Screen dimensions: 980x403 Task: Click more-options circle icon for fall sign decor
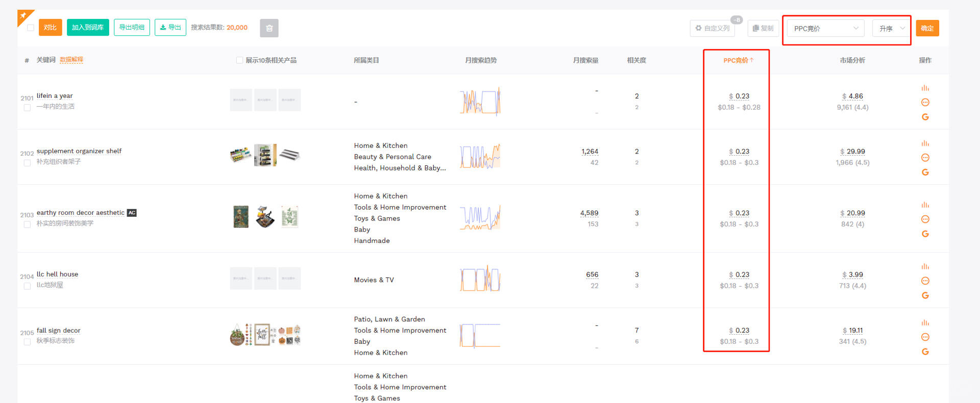pos(925,337)
